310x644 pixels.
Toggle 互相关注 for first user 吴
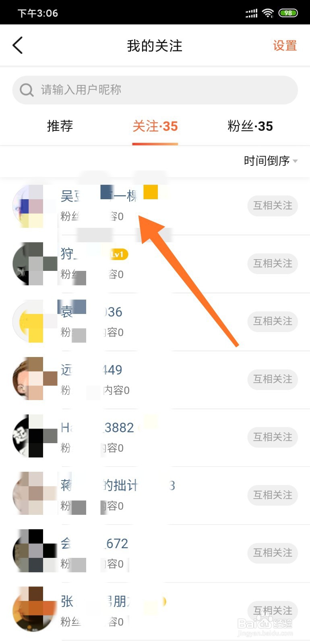[x=273, y=206]
